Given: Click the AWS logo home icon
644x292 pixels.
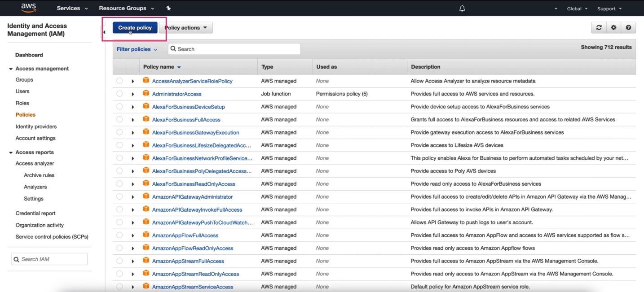Looking at the screenshot, I should (29, 8).
